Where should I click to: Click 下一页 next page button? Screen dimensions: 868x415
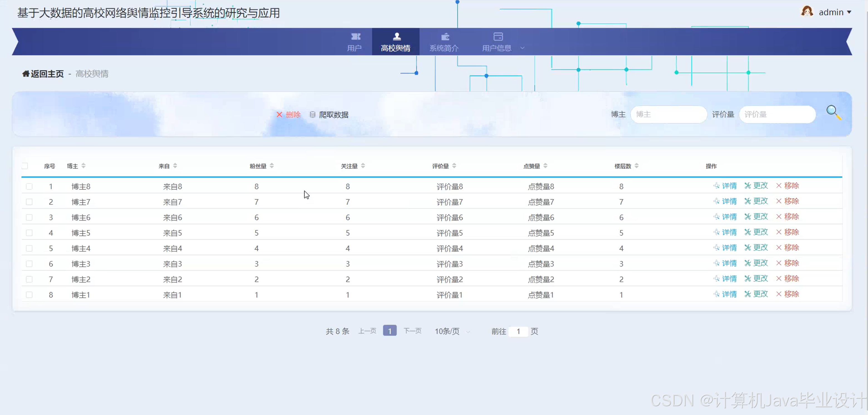pyautogui.click(x=412, y=331)
